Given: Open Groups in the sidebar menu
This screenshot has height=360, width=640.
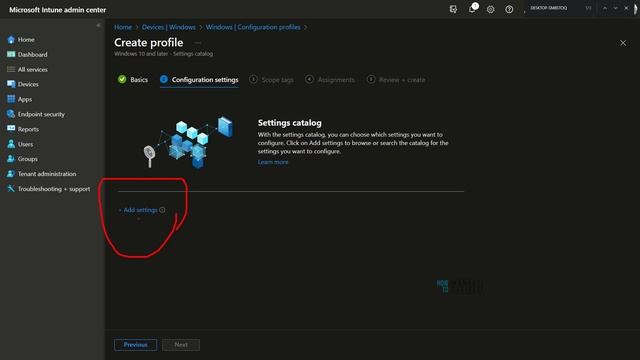Looking at the screenshot, I should (27, 159).
